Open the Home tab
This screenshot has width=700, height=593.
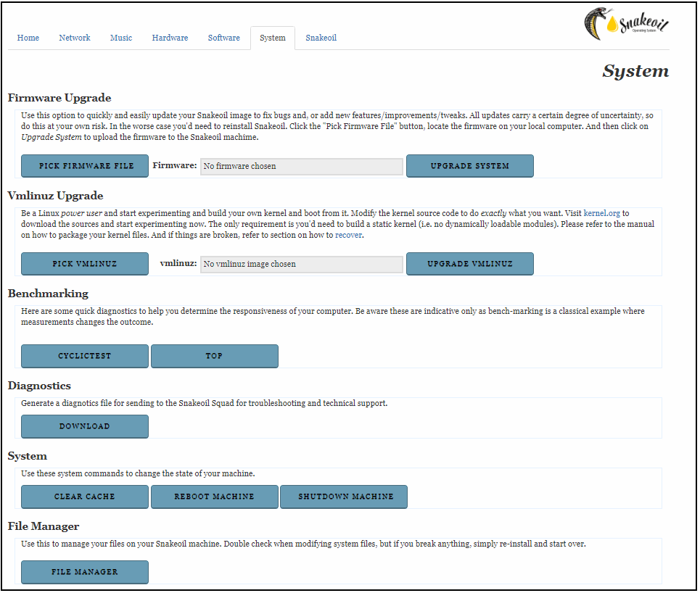coord(28,38)
